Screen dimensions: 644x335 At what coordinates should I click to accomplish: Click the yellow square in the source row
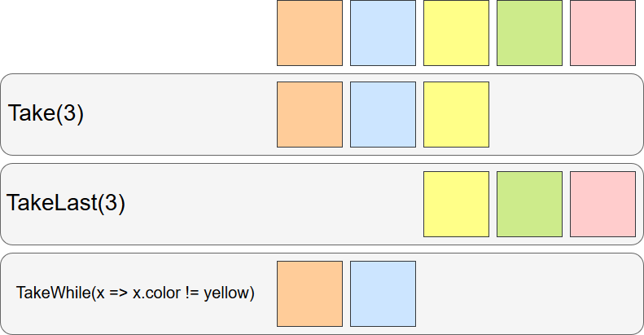point(456,33)
